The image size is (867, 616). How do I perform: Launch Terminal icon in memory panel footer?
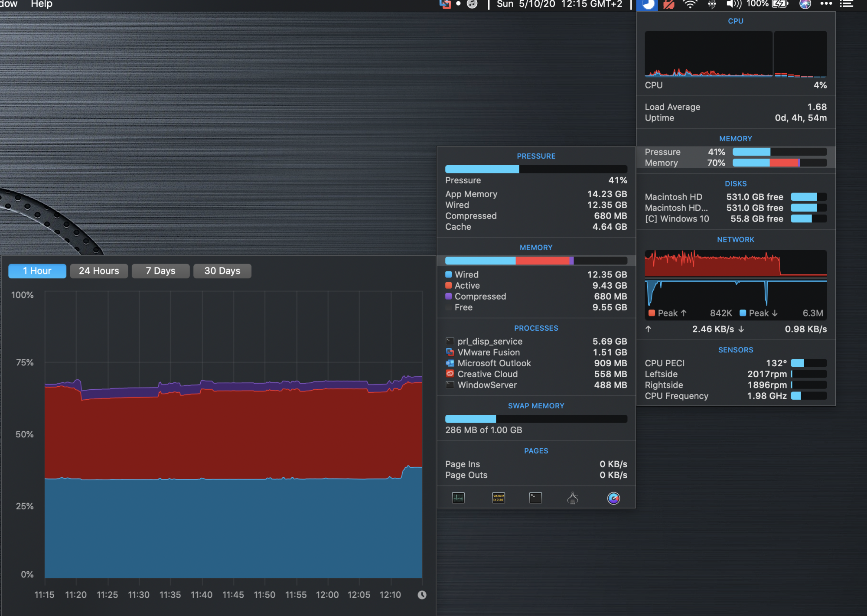tap(535, 498)
